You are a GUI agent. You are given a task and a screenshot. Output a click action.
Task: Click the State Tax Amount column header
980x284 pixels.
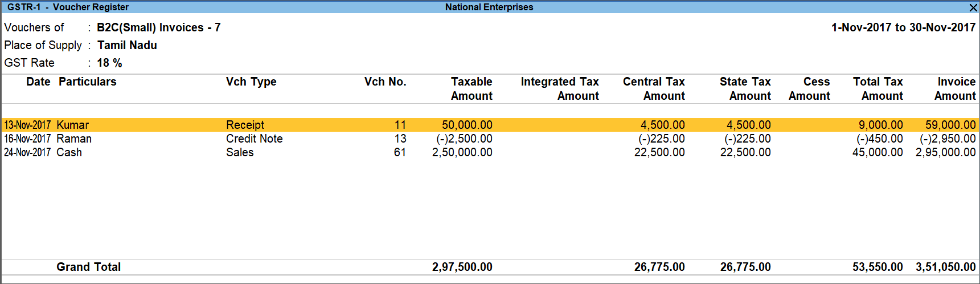coord(745,89)
